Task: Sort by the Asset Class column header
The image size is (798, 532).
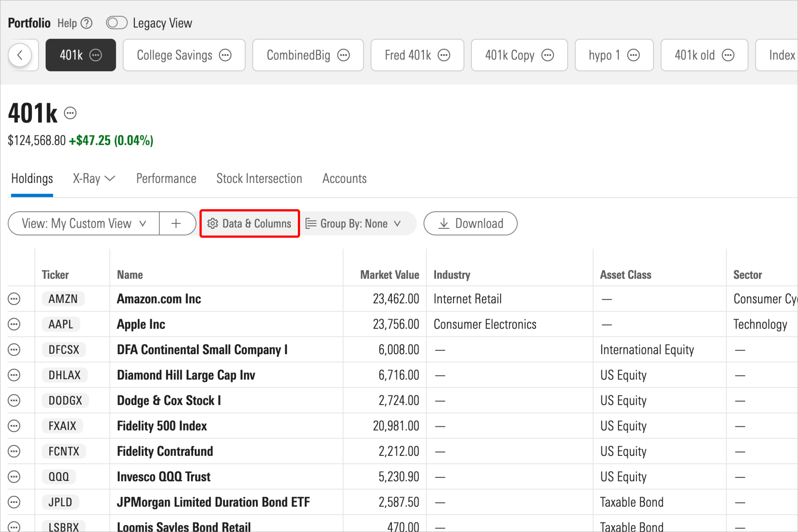Action: coord(626,275)
